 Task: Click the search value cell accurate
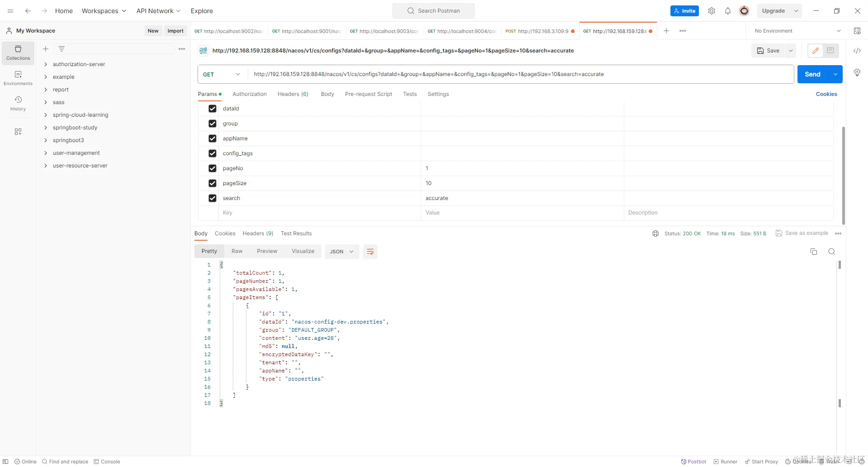click(522, 198)
